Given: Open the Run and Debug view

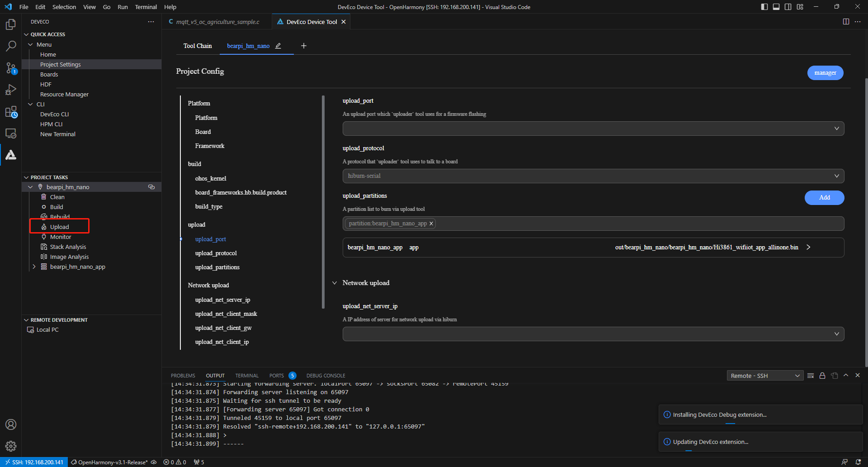Looking at the screenshot, I should tap(11, 90).
